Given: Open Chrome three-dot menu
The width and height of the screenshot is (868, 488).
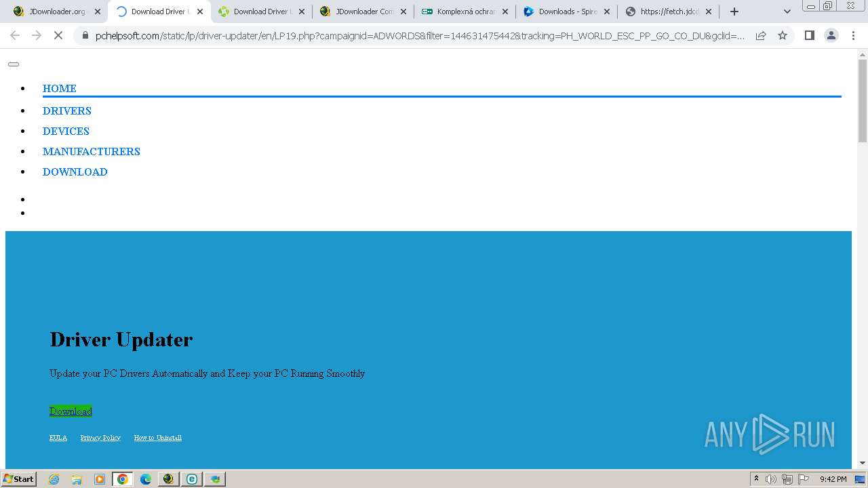Looking at the screenshot, I should pyautogui.click(x=853, y=35).
